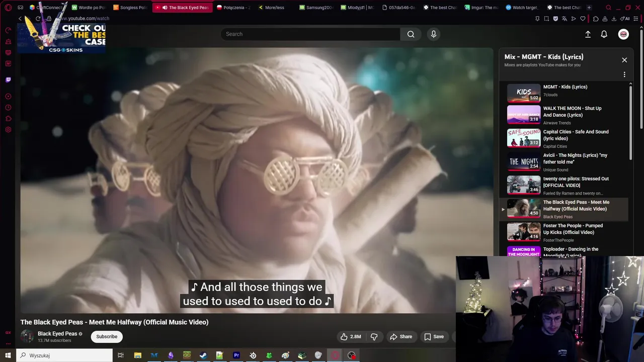Viewport: 644px width, 362px height.
Task: Play Foster The People - Pumped Up Kicks
Action: point(565,232)
